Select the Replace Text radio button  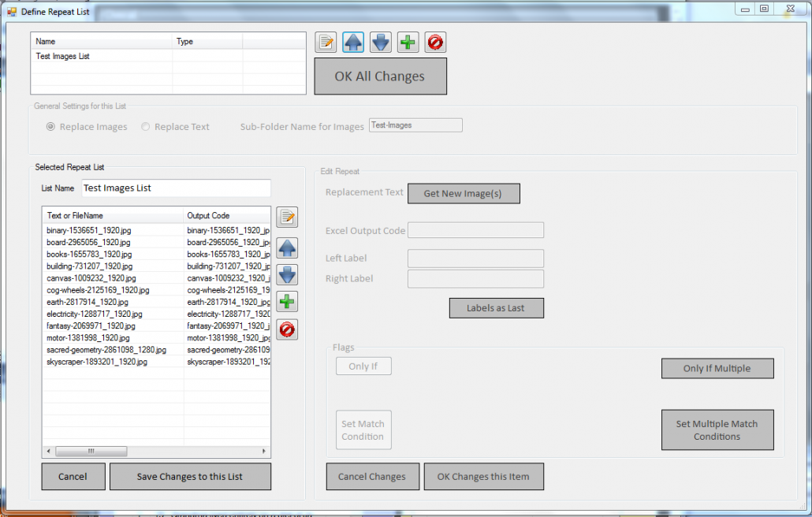[x=145, y=127]
